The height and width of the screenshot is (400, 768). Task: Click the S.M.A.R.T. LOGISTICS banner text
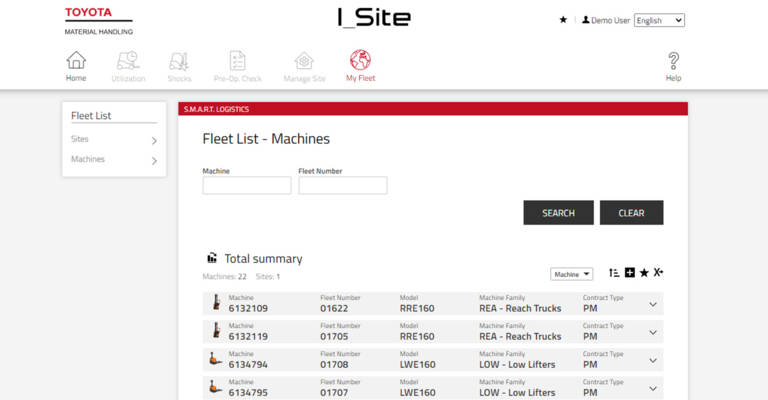(216, 109)
